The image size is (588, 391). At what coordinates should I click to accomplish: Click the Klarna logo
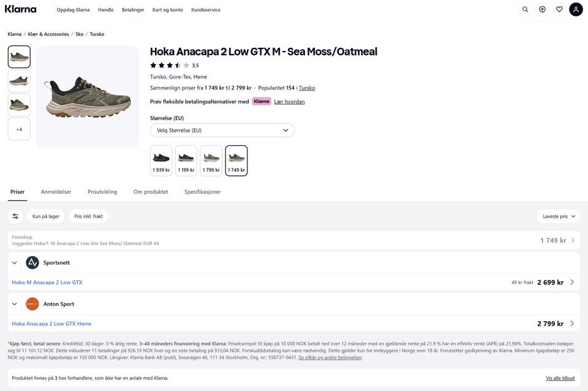(21, 9)
